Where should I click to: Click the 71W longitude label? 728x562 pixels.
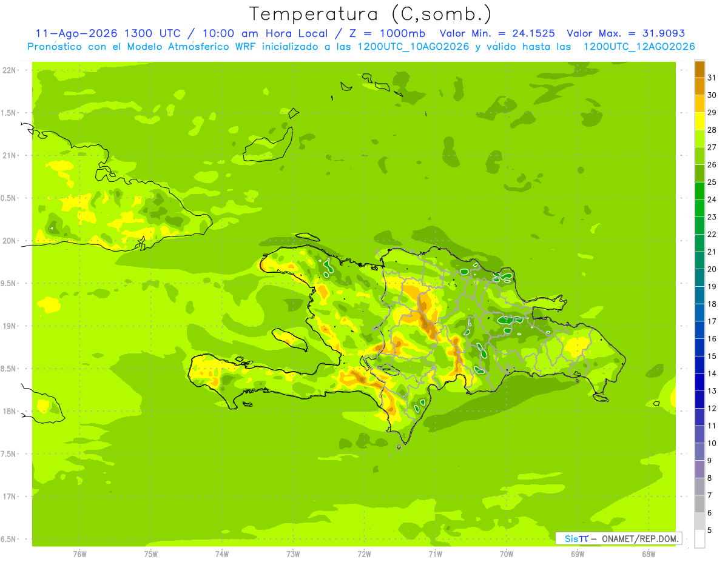pos(435,554)
